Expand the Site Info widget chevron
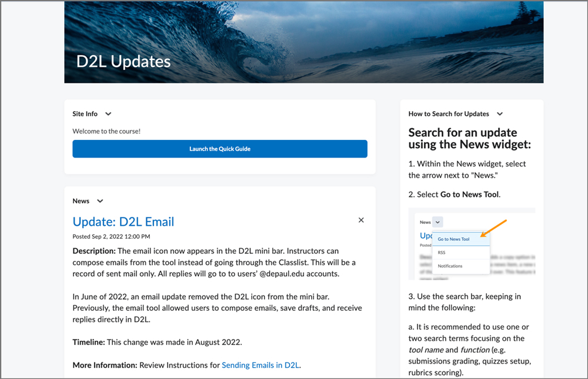The image size is (588, 379). [x=108, y=114]
